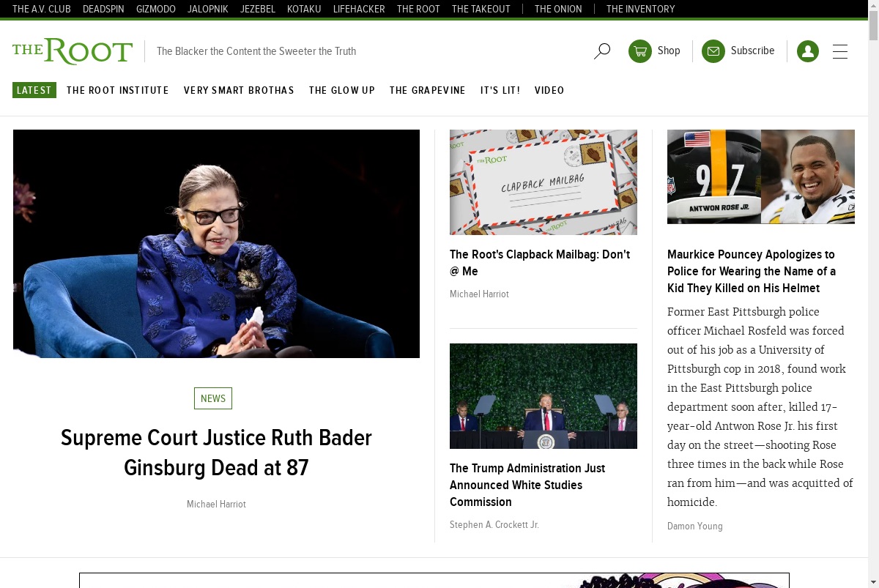
Task: Click the scrollbar up arrow
Action: [873, 5]
